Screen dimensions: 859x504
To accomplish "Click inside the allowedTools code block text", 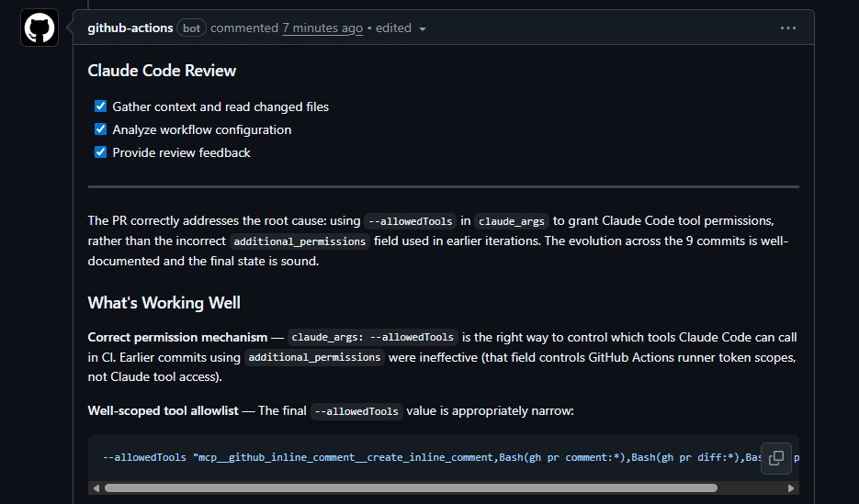I will [x=367, y=457].
